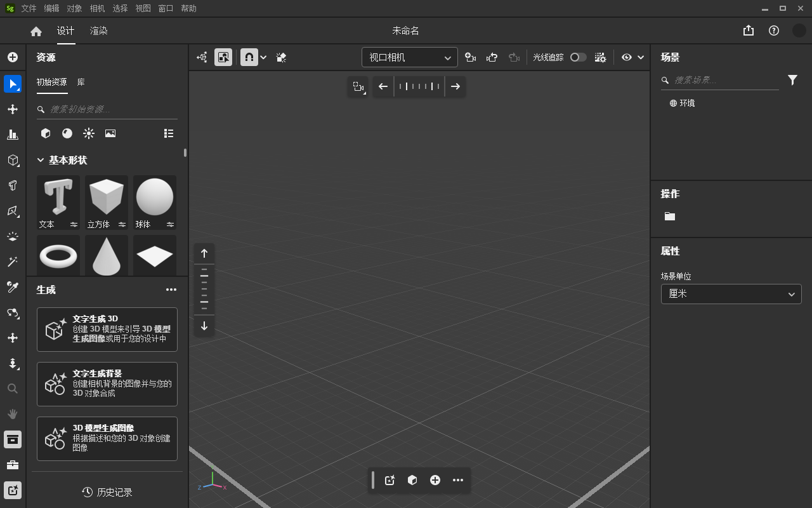Open the 视口相机 camera dropdown
812x508 pixels.
coord(409,57)
